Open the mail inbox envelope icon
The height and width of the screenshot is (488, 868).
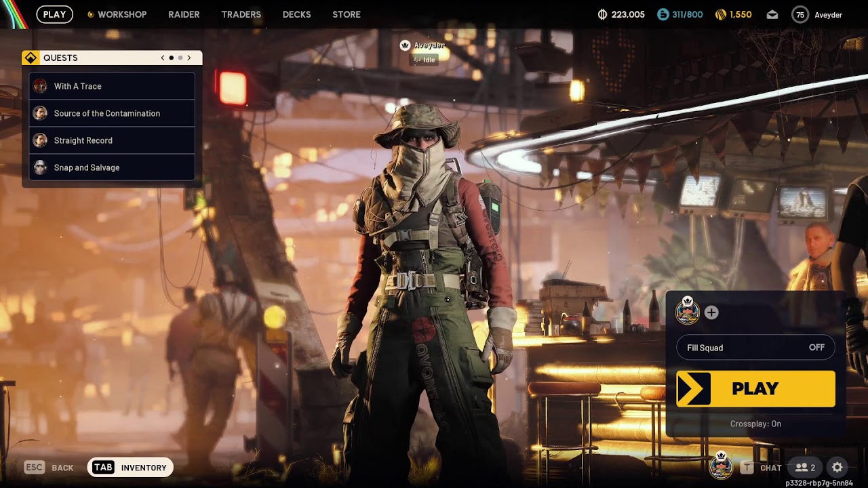coord(772,14)
